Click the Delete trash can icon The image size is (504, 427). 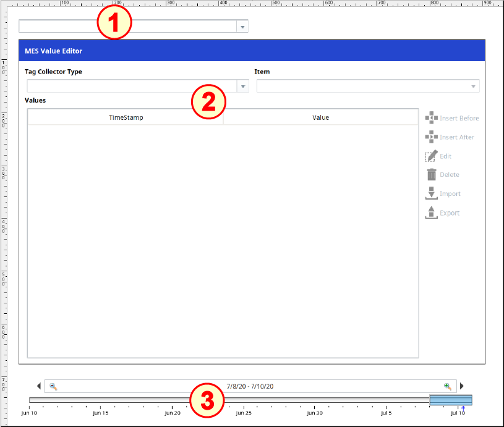click(x=431, y=175)
